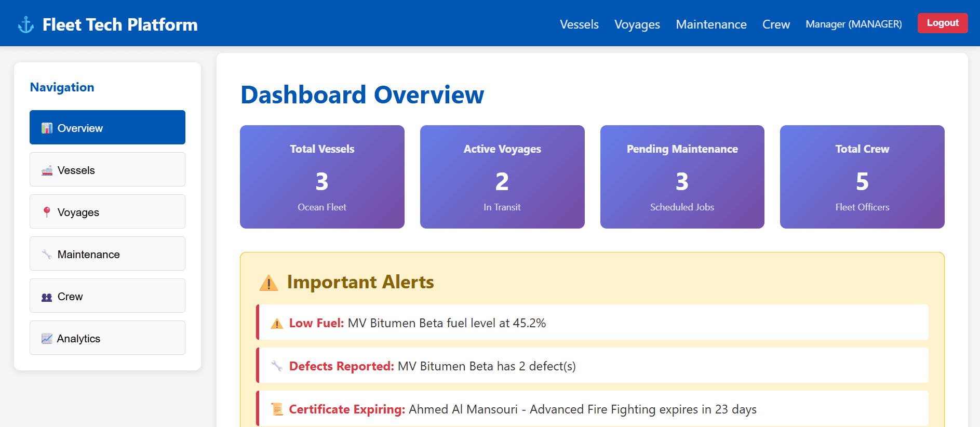The height and width of the screenshot is (427, 980).
Task: Click the red pin icon beside Voyages
Action: click(47, 212)
